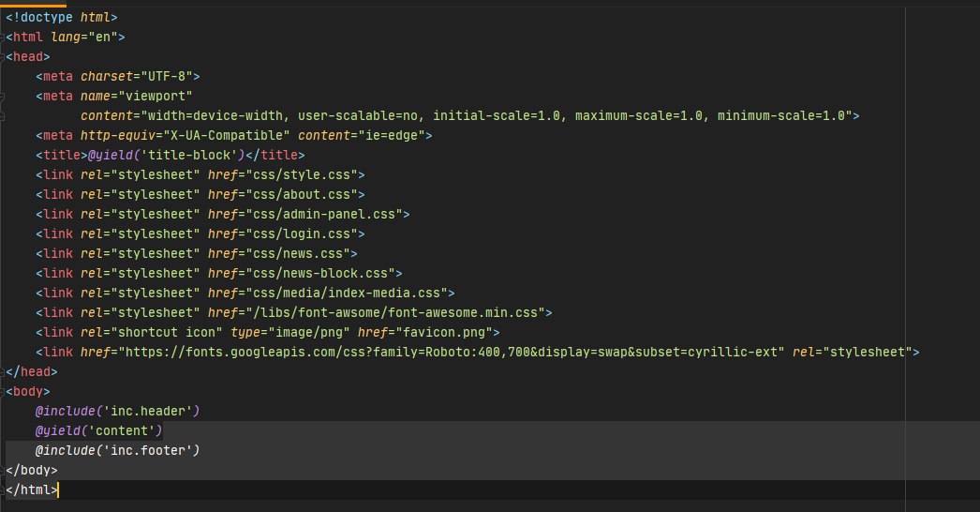Click the fold marker beside closing head tag
Screen dimensions: 980x512
pos(3,371)
